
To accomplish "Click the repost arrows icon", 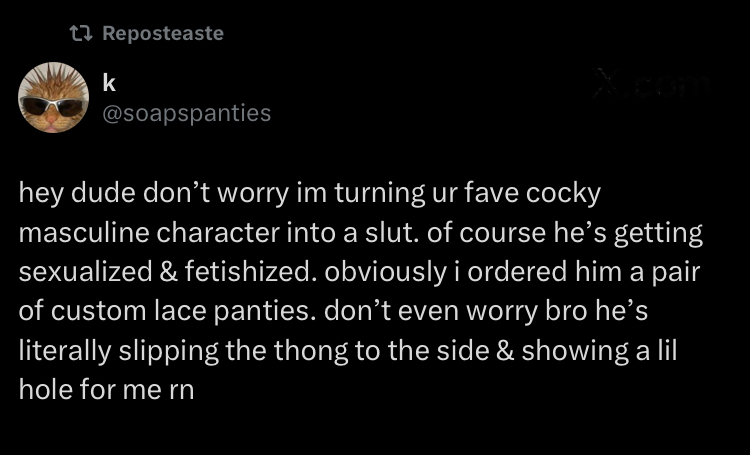I will pos(81,33).
